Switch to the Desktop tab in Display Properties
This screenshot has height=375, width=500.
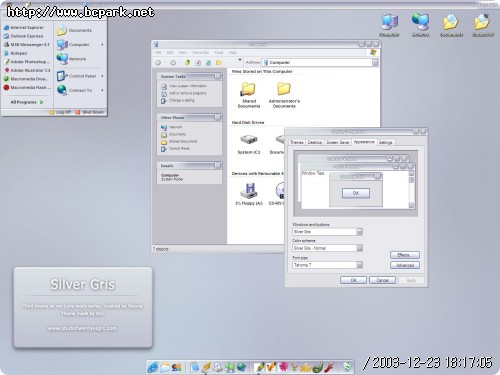tap(315, 142)
